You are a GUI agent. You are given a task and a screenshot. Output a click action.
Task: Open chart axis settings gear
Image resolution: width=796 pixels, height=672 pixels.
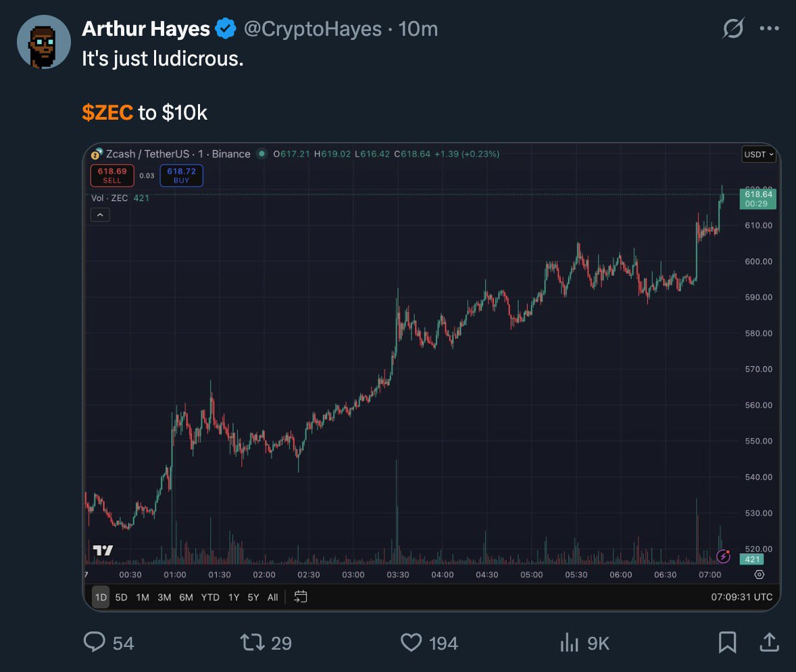pyautogui.click(x=759, y=575)
